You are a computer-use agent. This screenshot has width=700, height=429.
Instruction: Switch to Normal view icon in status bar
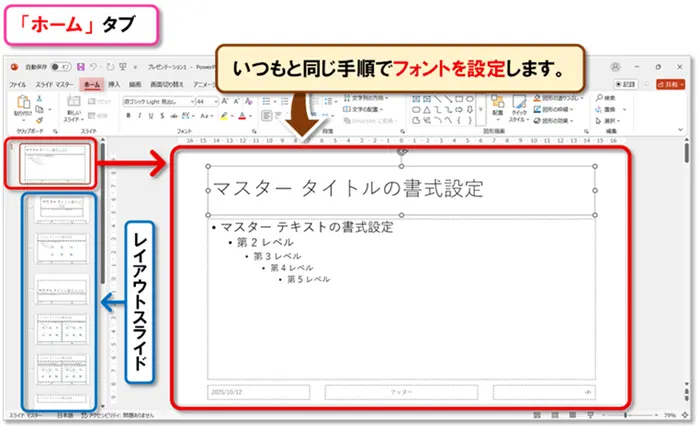pos(537,415)
